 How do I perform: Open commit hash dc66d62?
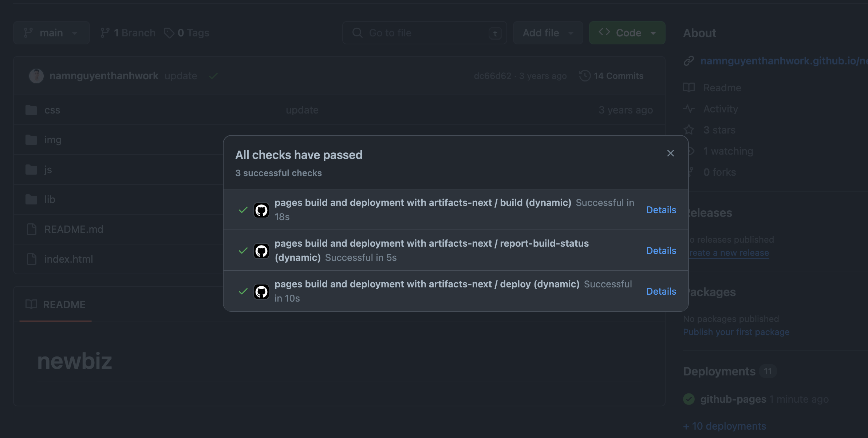tap(493, 76)
